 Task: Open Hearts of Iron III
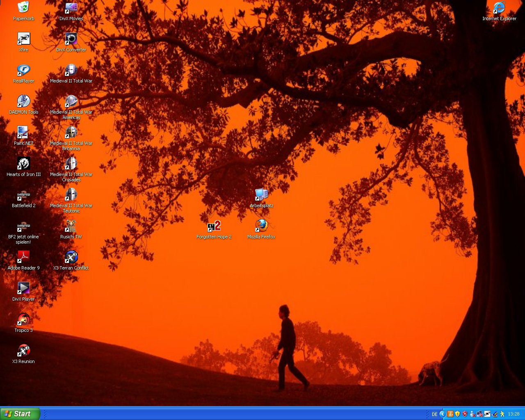(x=23, y=163)
